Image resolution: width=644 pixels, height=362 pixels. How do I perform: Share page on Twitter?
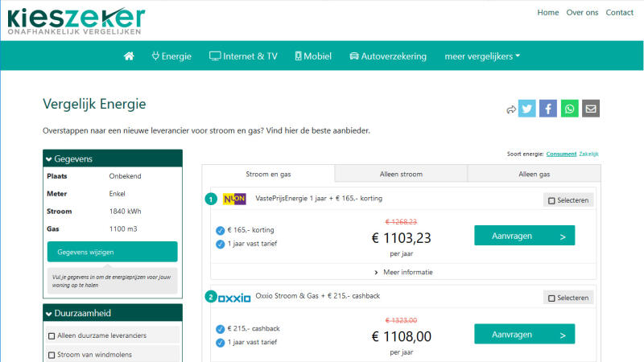(x=526, y=109)
